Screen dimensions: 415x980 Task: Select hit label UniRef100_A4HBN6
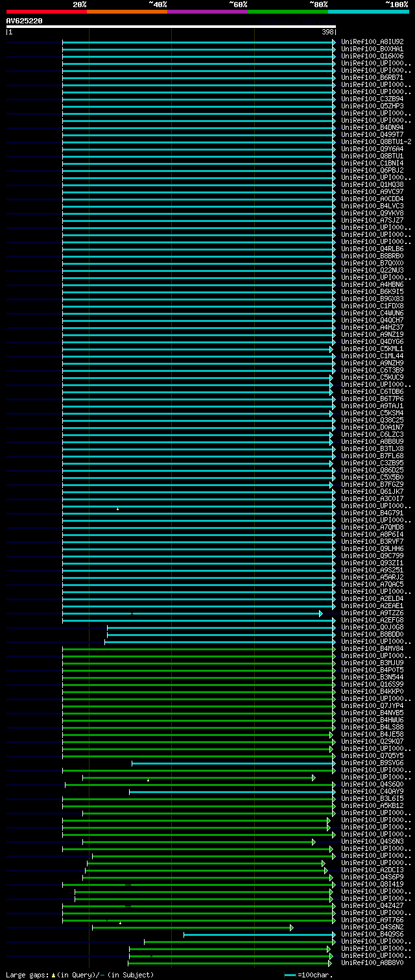click(x=372, y=285)
